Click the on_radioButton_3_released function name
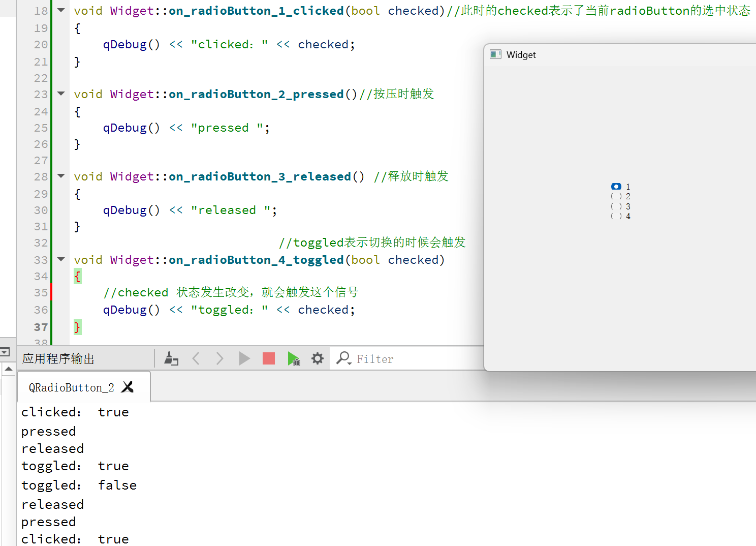The height and width of the screenshot is (546, 756). click(260, 176)
